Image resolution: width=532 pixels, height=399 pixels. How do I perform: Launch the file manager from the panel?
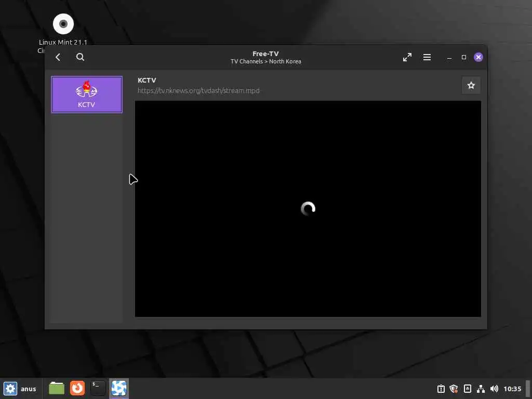coord(57,388)
